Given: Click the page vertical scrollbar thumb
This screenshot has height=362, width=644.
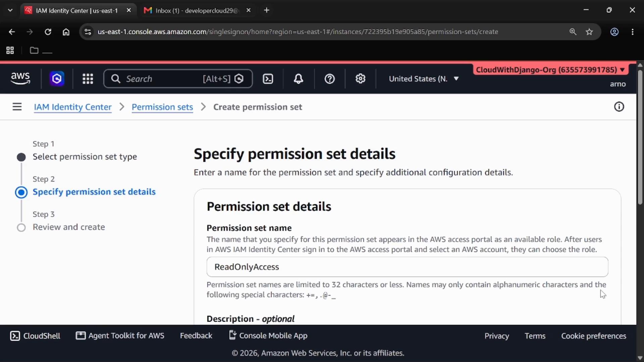Looking at the screenshot, I should coord(640,137).
